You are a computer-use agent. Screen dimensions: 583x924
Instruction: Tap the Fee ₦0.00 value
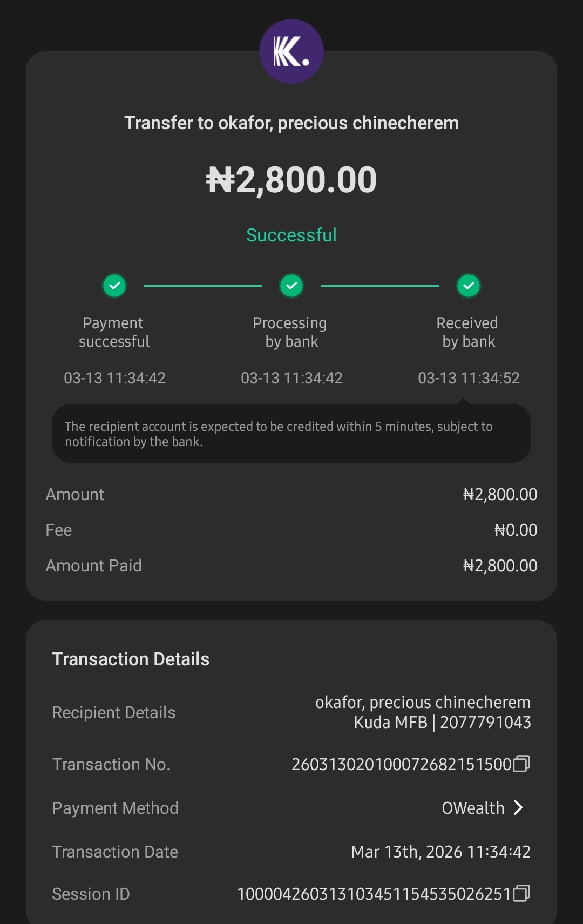point(516,530)
